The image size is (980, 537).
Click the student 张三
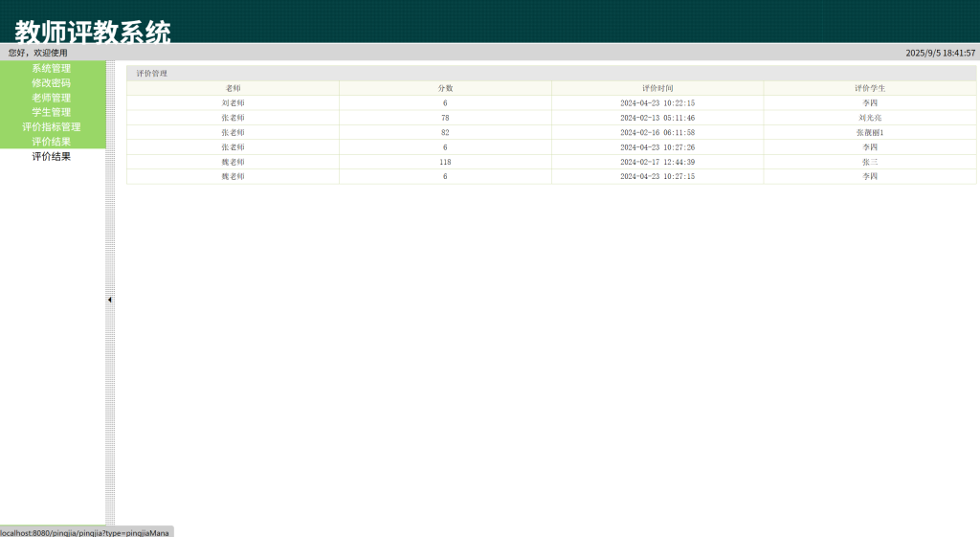point(870,162)
